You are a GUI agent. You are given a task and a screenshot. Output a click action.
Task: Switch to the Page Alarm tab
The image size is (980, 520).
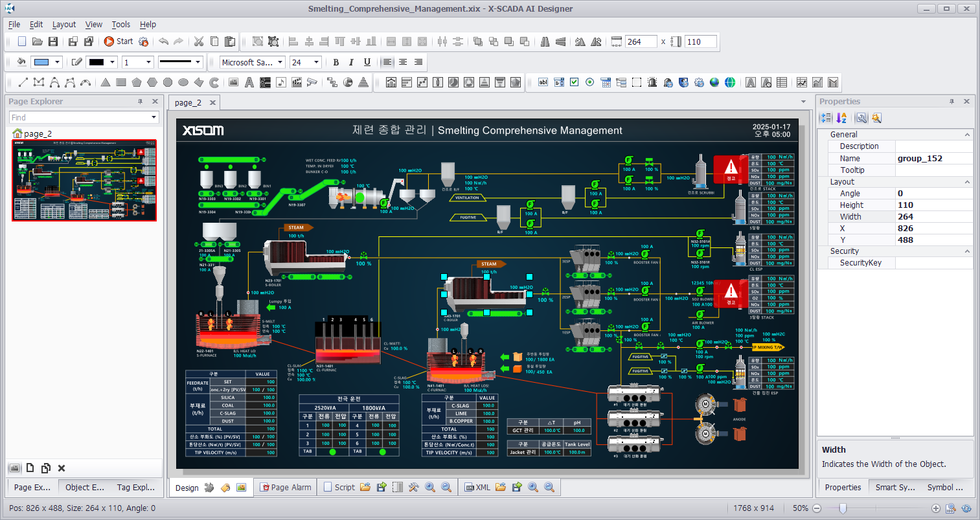(x=286, y=487)
